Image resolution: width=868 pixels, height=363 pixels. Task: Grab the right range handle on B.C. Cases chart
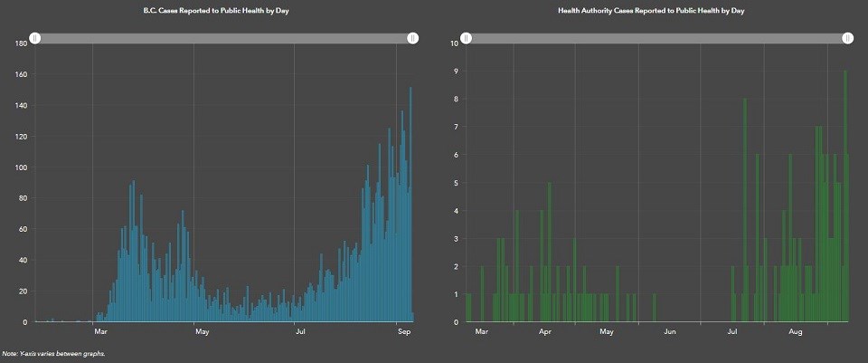(x=412, y=38)
